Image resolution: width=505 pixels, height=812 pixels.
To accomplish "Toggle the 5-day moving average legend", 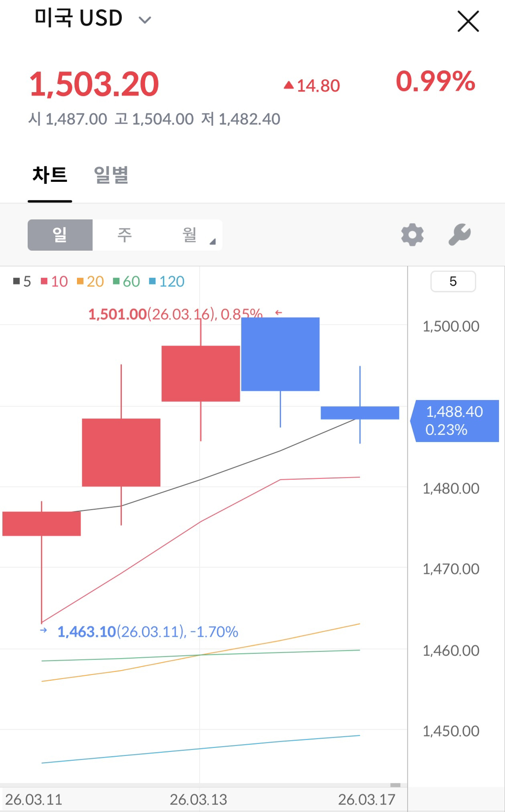I will coord(22,281).
